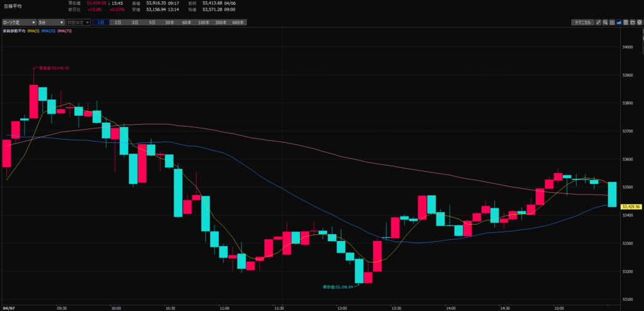The height and width of the screenshot is (311, 644).
Task: Switch the range to 2日
Action: click(x=118, y=23)
